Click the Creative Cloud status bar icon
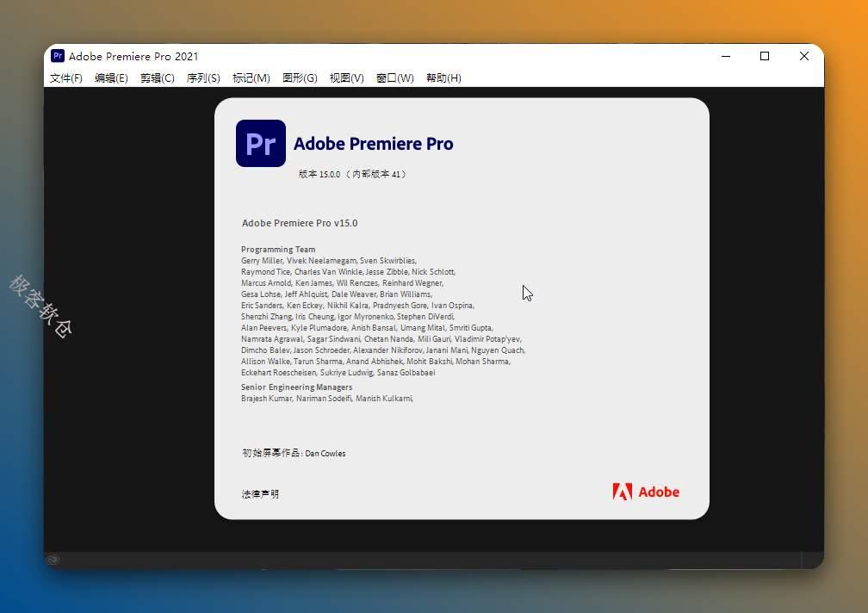This screenshot has width=868, height=613. (53, 560)
